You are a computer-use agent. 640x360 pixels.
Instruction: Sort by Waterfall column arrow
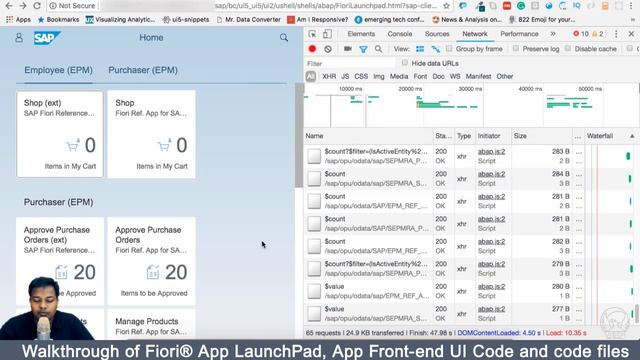point(632,136)
